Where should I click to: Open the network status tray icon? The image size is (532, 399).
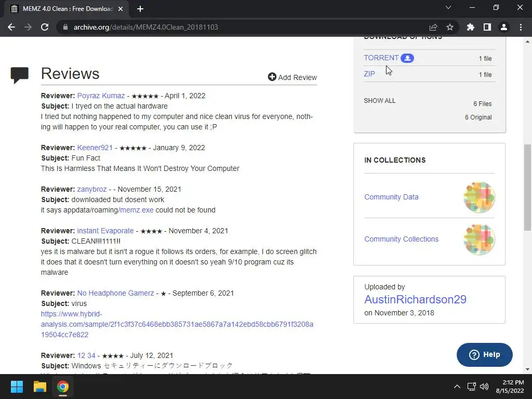471,387
